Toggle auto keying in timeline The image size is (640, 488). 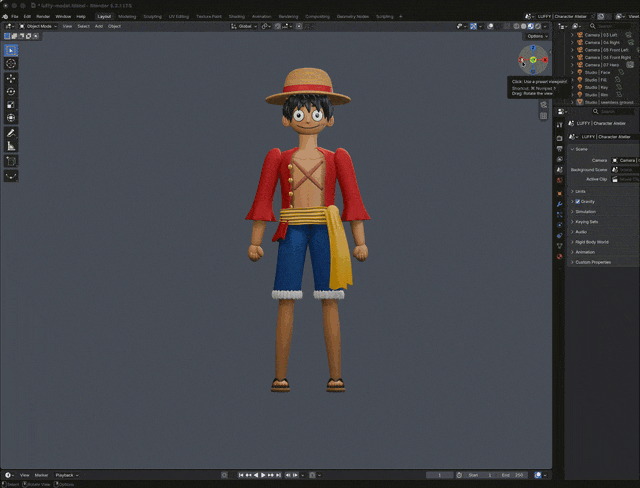click(224, 475)
